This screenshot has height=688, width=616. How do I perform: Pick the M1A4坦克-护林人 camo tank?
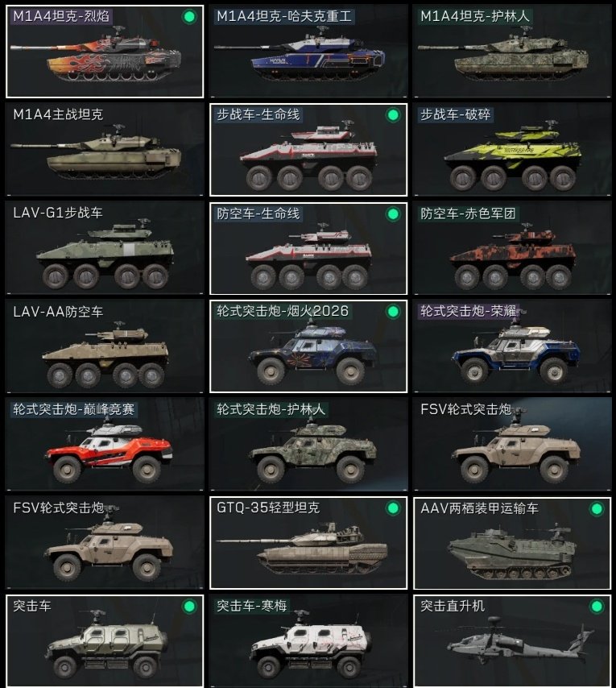pos(512,52)
